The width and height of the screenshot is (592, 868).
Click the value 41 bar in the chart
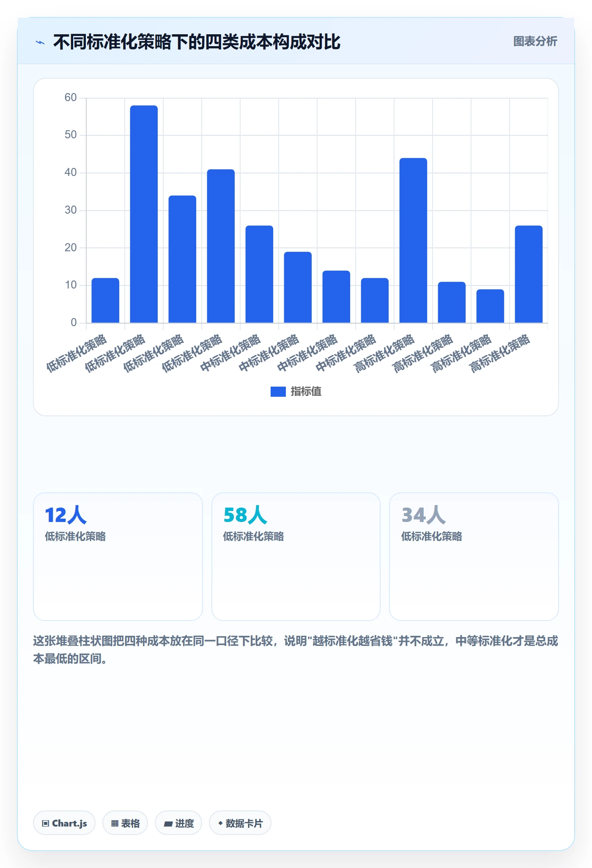[x=221, y=246]
